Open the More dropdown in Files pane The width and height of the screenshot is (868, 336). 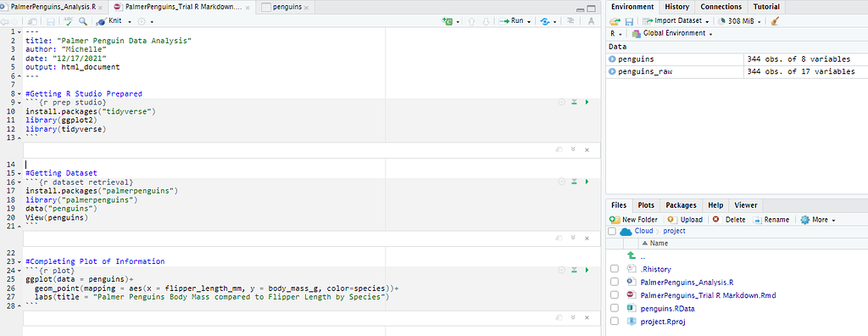pyautogui.click(x=818, y=220)
